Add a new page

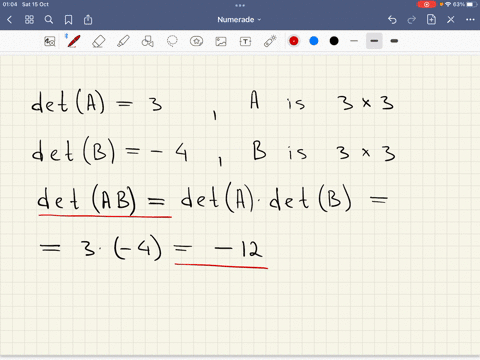tap(431, 19)
